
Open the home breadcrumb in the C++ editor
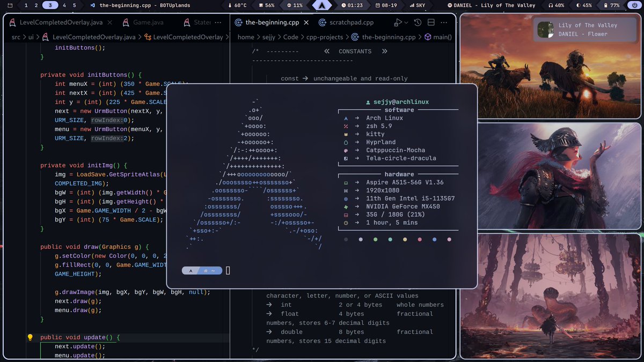tap(246, 37)
